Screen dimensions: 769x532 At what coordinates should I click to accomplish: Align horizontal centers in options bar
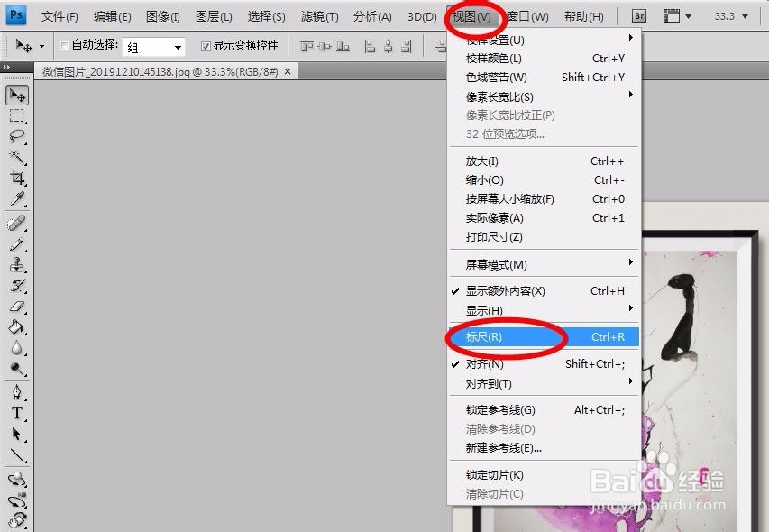click(x=388, y=47)
